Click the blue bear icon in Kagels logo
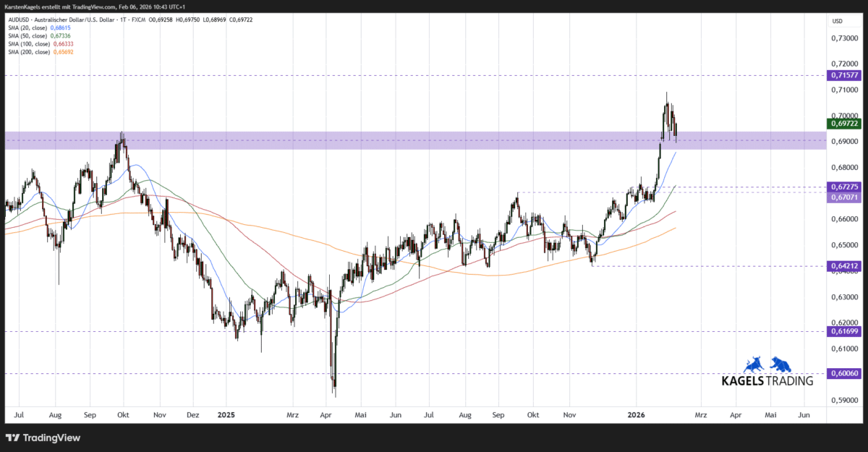The height and width of the screenshot is (452, 868). (x=781, y=365)
